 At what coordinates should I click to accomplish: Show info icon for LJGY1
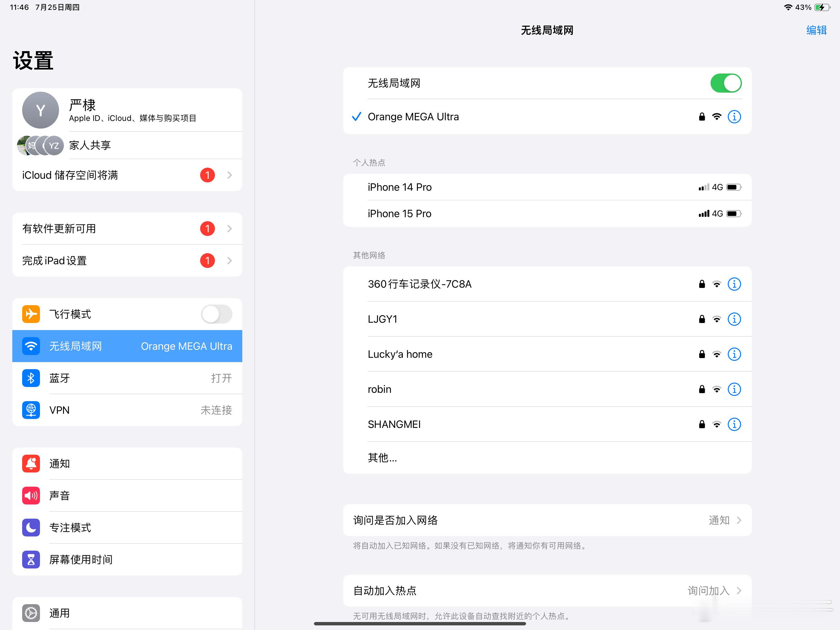734,319
